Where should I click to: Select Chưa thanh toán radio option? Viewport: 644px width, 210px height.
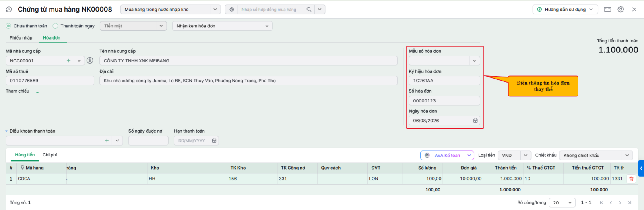tap(8, 26)
